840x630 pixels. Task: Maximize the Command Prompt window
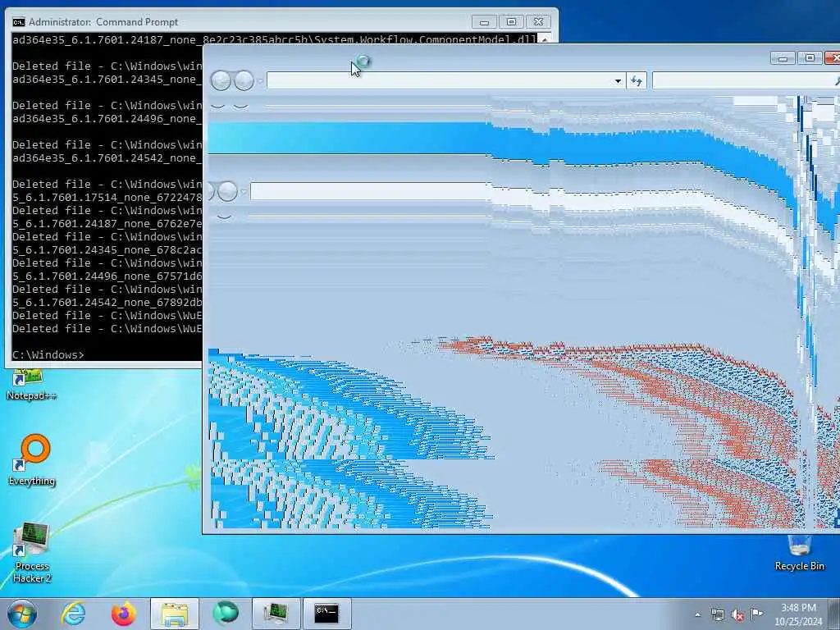512,22
